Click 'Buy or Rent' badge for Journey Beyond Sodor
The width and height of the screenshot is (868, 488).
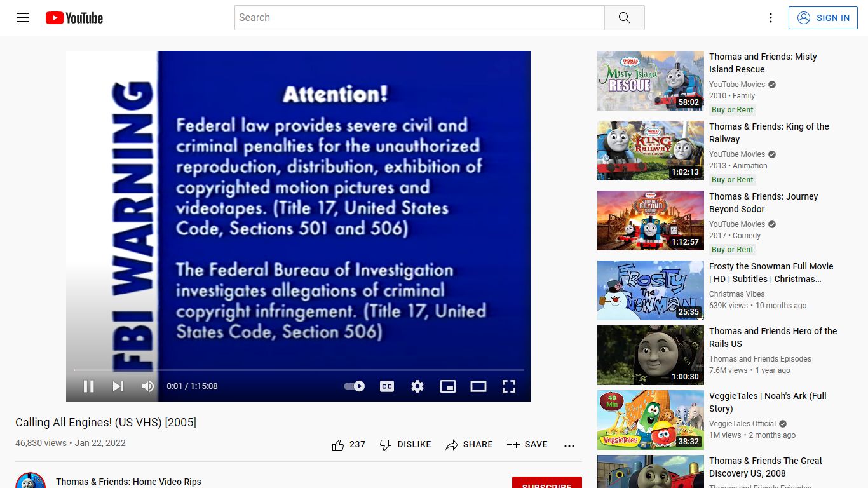pos(732,250)
